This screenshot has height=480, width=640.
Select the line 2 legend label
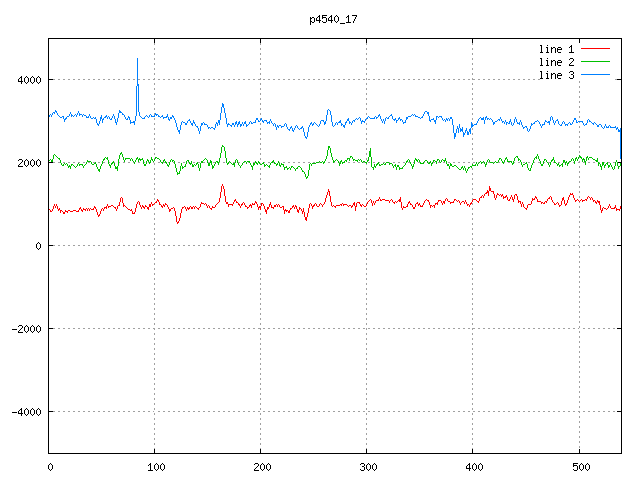coord(557,62)
